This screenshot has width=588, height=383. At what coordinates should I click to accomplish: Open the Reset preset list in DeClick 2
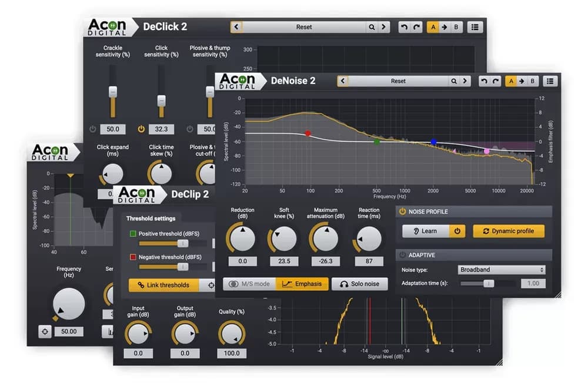304,27
